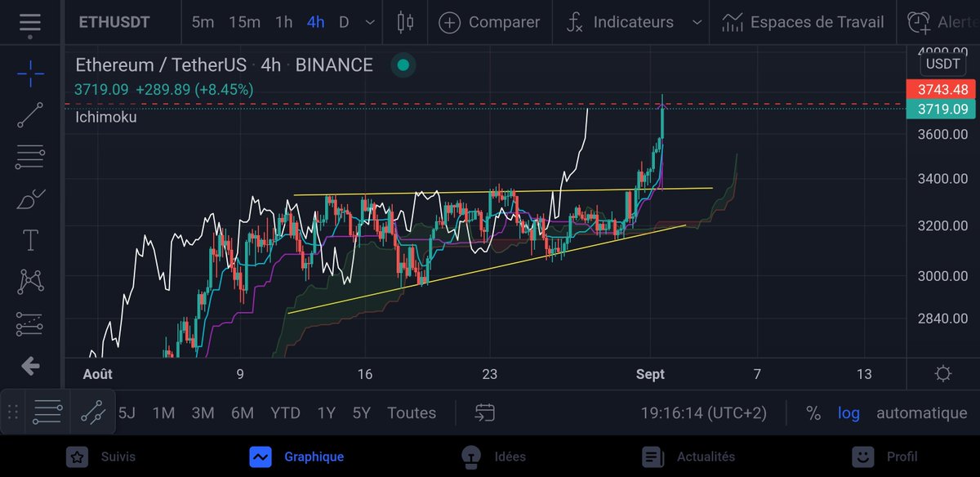Set range to 3M
The width and height of the screenshot is (980, 477).
click(x=203, y=413)
